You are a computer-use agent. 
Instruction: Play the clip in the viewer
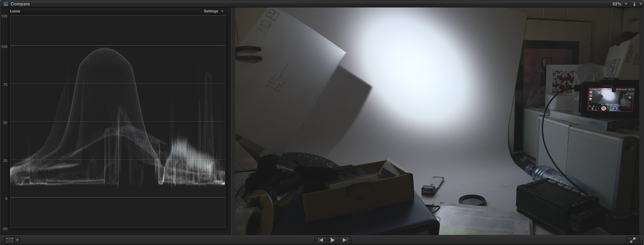click(x=333, y=240)
